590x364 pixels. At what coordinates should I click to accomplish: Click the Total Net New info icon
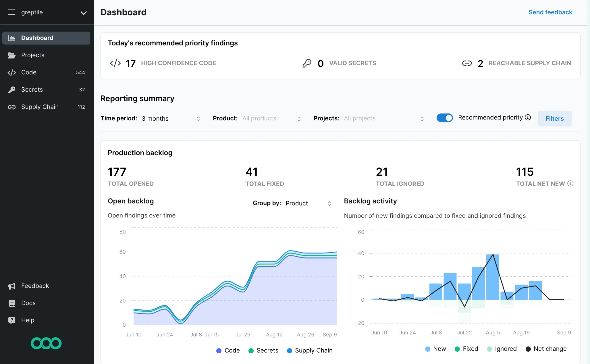(x=570, y=184)
